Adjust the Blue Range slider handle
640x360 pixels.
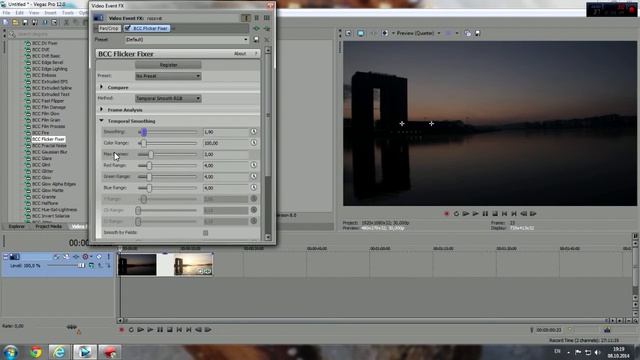pos(149,188)
